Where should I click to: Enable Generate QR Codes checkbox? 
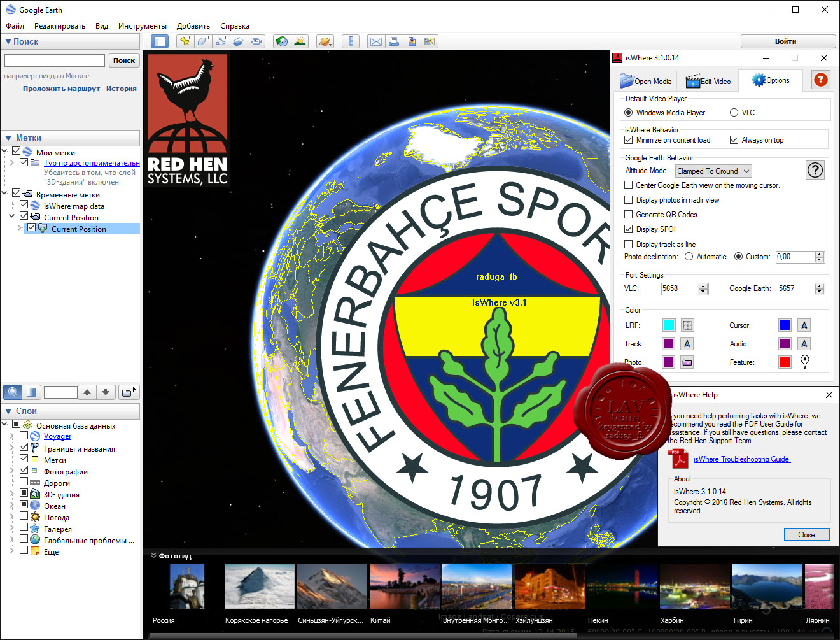click(x=629, y=215)
